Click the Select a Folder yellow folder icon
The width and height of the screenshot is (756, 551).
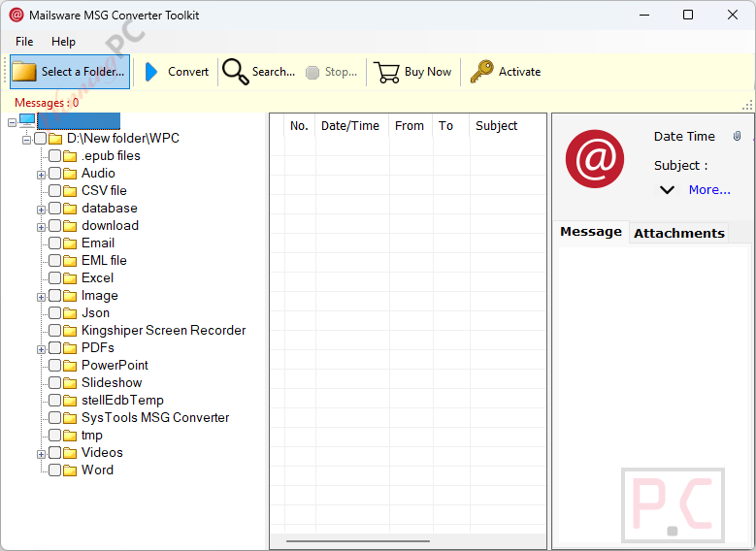(23, 72)
